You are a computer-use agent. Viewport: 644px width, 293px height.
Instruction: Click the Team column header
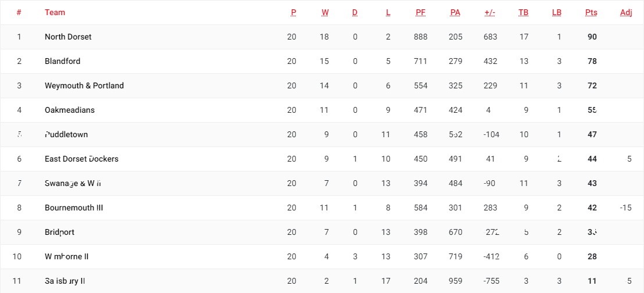pyautogui.click(x=55, y=12)
